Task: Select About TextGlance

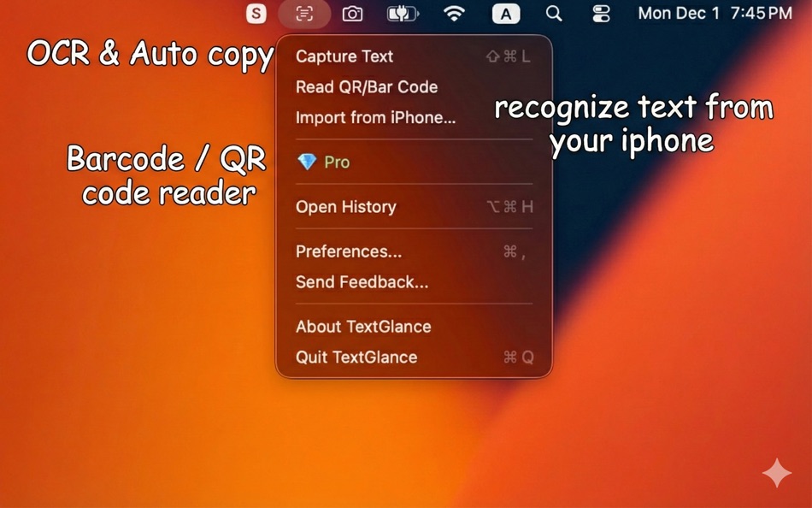Action: click(362, 327)
